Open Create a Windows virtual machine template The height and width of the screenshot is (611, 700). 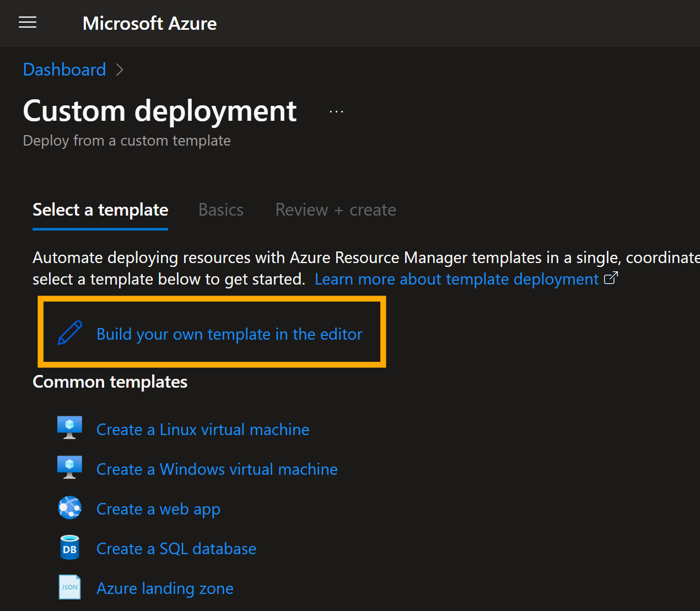coord(217,469)
